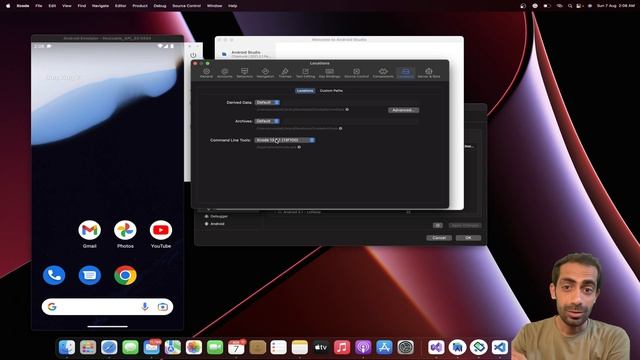640x360 pixels.
Task: Open the Key Bindings preferences pane
Action: (329, 73)
